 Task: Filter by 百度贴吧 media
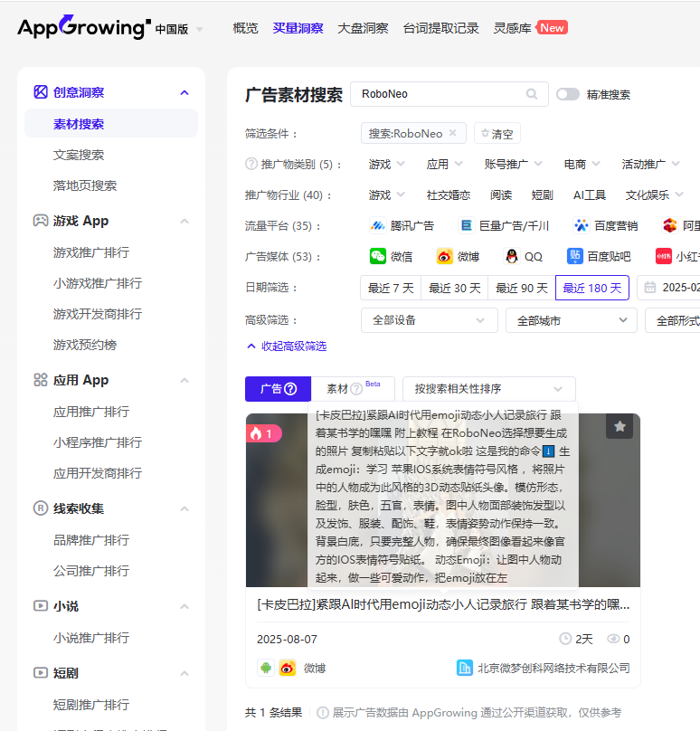(x=599, y=256)
